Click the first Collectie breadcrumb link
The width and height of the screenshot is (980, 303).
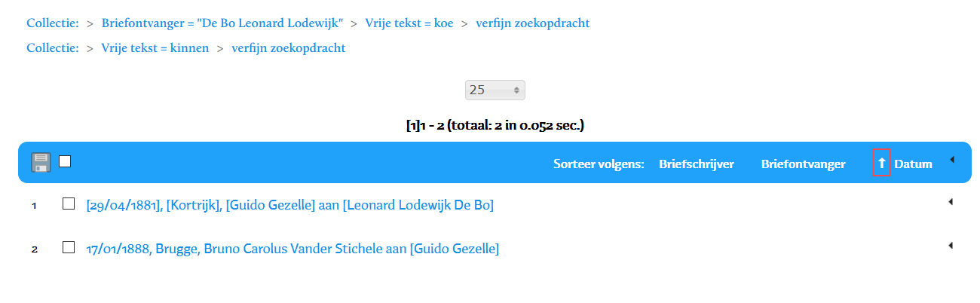coord(52,23)
